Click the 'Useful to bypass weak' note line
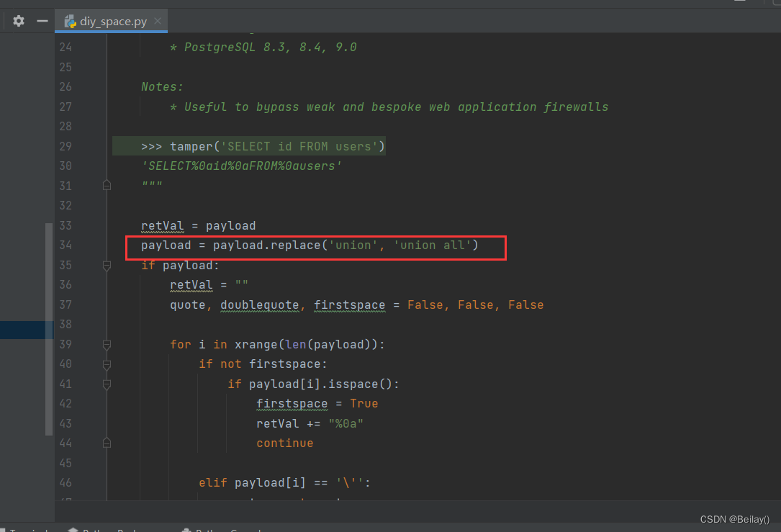Viewport: 781px width, 532px height. [x=389, y=107]
